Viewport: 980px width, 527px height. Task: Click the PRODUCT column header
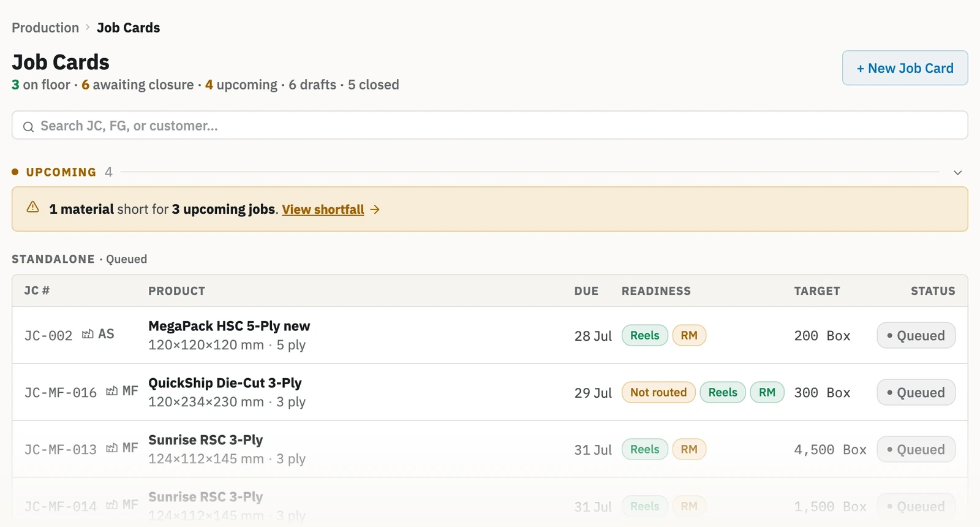(x=176, y=290)
